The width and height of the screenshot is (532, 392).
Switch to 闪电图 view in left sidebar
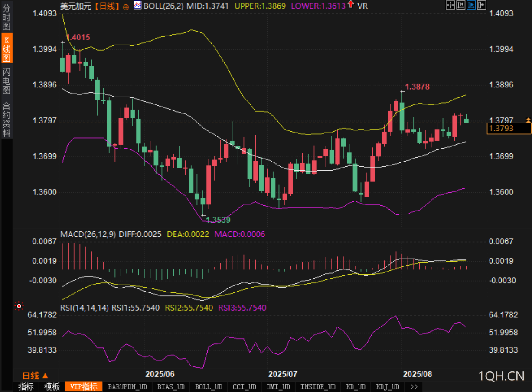(x=7, y=81)
